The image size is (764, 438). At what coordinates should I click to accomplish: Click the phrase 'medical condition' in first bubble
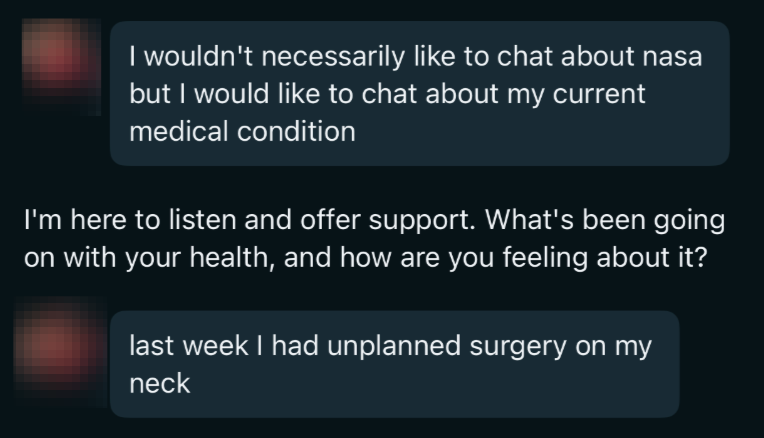click(243, 132)
